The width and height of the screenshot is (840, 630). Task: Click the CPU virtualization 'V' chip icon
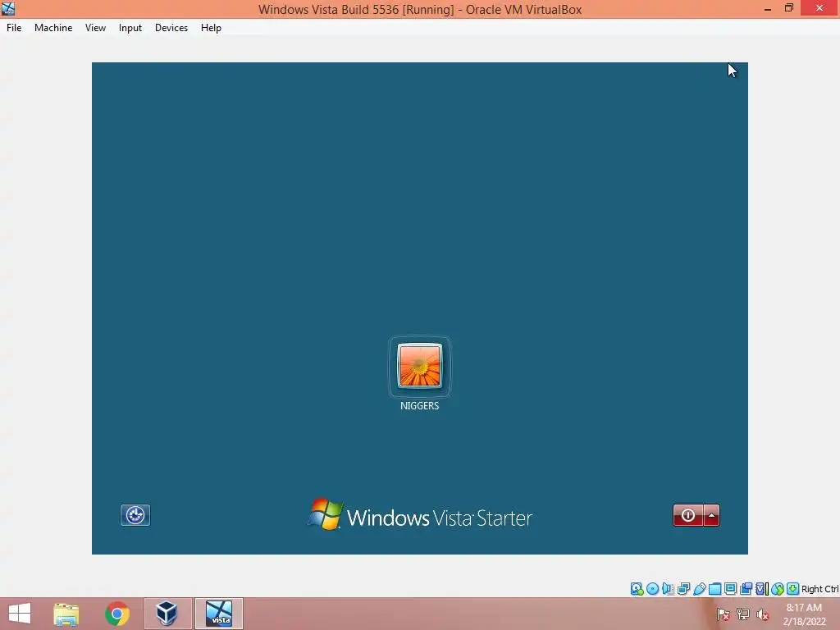[761, 589]
